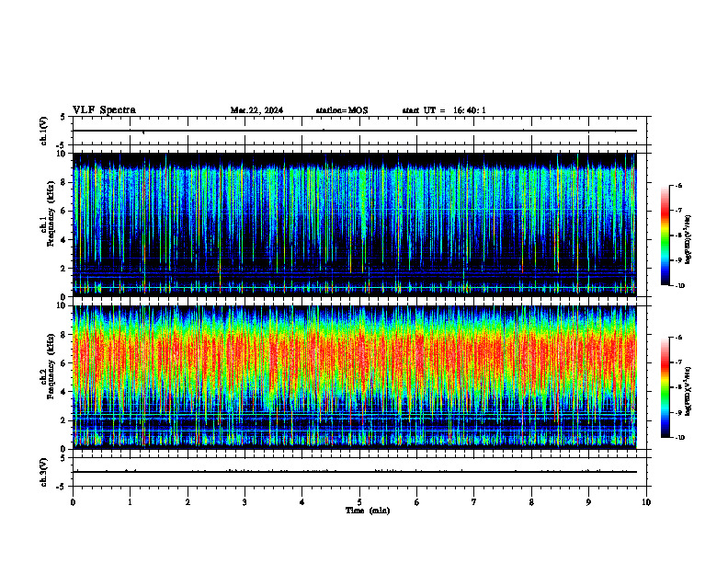Click the "7" tick on Time axis
This screenshot has height=563, width=728.
click(x=474, y=502)
